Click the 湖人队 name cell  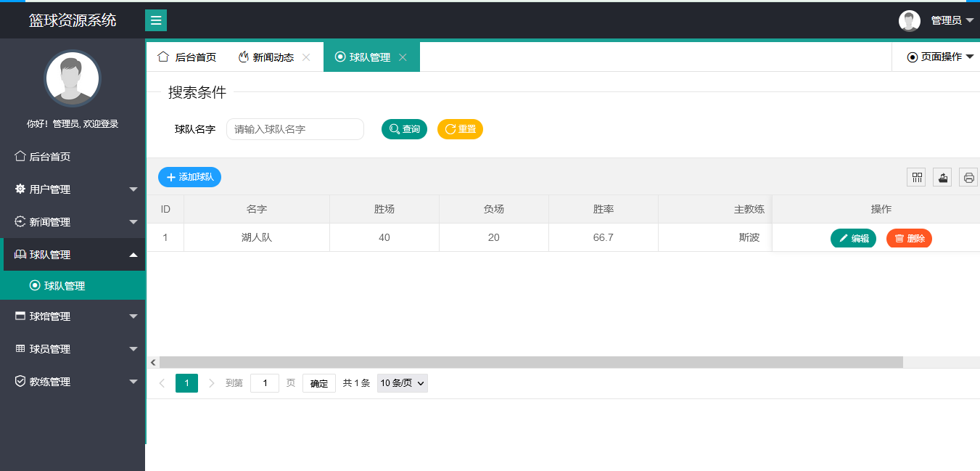(x=257, y=237)
